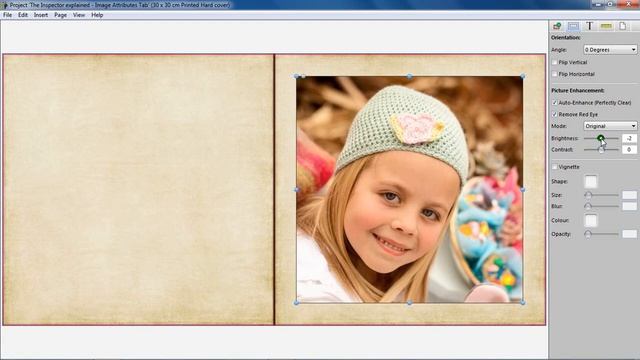Uncheck Auto-Enhance (Perfectly Clear)
The height and width of the screenshot is (360, 640).
(554, 103)
